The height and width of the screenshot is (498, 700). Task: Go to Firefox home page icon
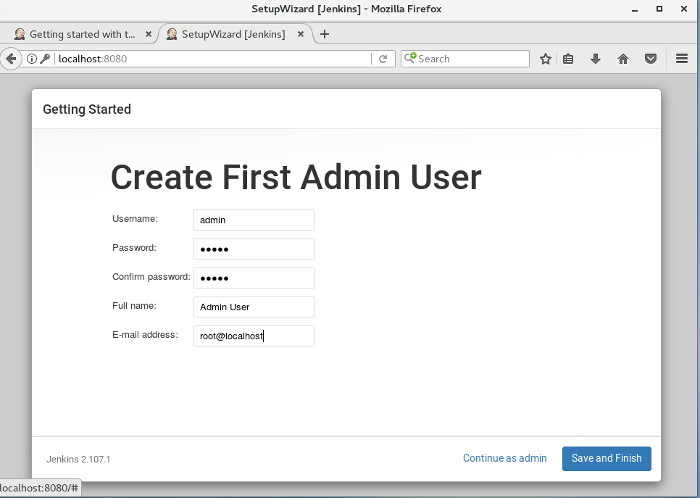pyautogui.click(x=623, y=59)
